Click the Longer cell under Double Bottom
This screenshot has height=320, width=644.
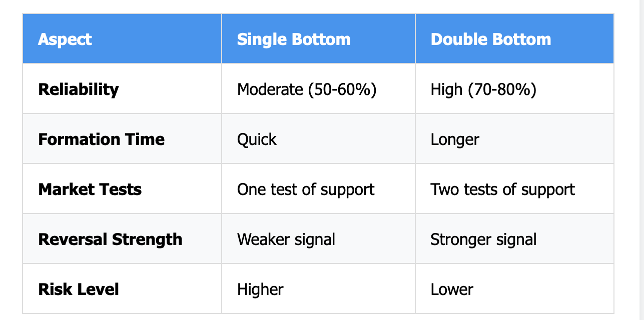(x=514, y=139)
